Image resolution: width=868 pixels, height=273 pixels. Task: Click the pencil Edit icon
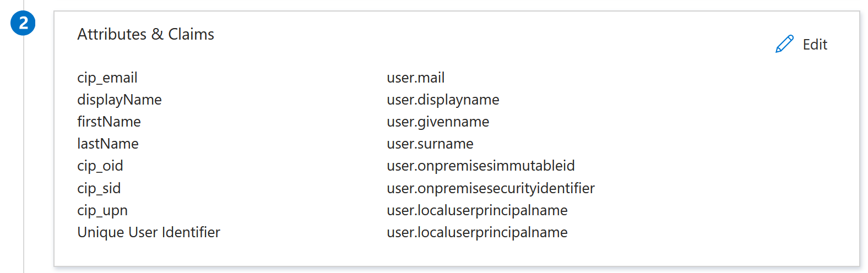(784, 44)
